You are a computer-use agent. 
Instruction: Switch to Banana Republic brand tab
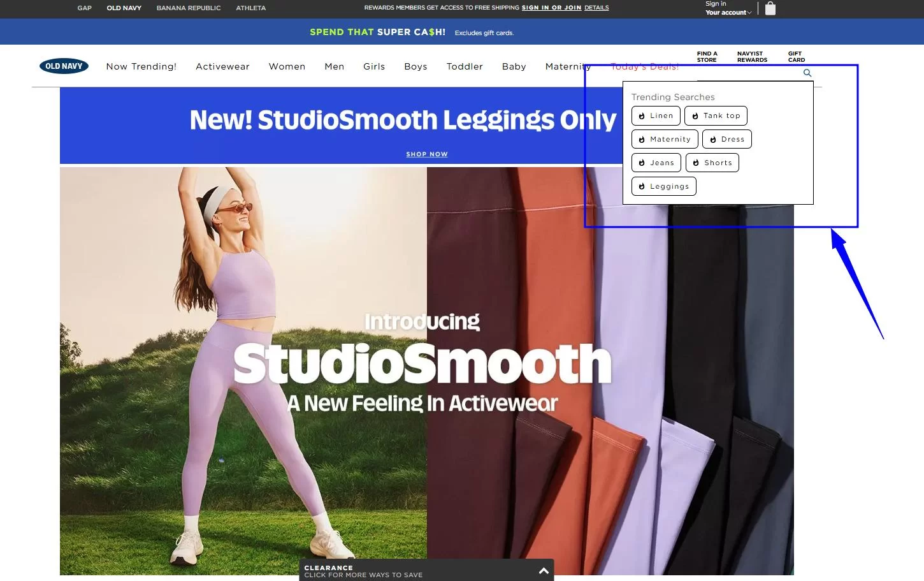pos(189,8)
